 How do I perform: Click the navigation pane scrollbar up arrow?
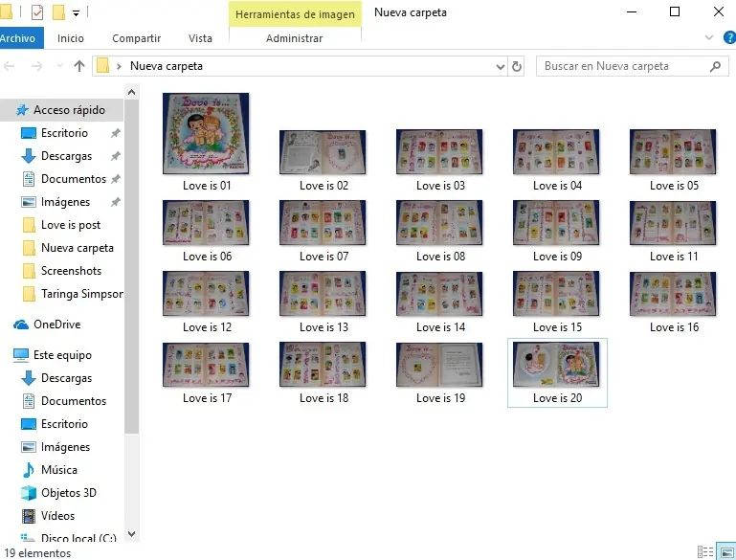click(131, 92)
